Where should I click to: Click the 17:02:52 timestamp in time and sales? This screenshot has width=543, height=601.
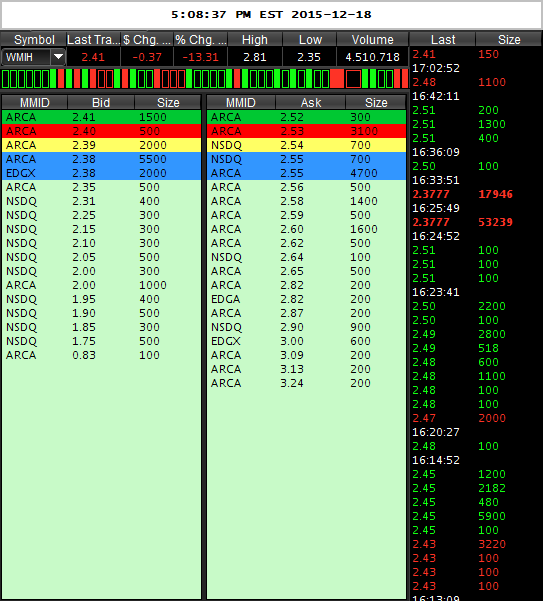[436, 68]
